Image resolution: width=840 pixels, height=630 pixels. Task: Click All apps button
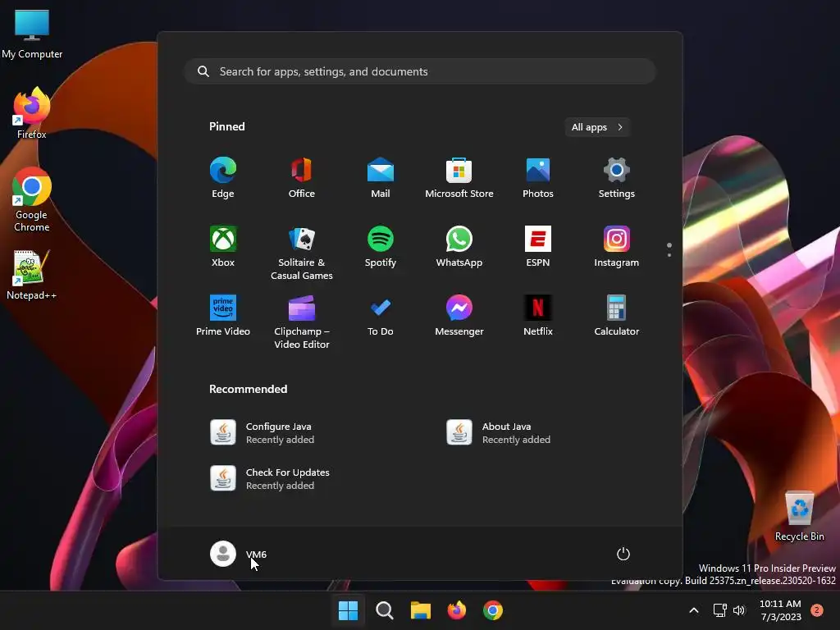click(597, 127)
